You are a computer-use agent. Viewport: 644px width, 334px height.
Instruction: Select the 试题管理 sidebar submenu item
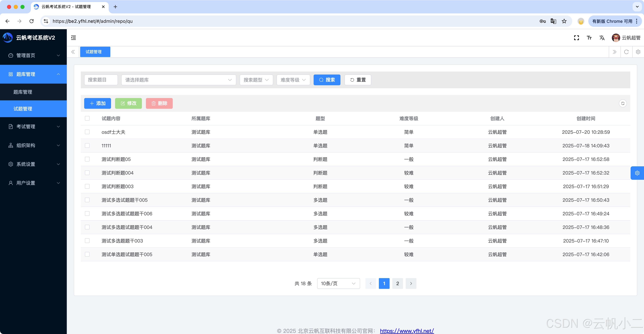34,109
